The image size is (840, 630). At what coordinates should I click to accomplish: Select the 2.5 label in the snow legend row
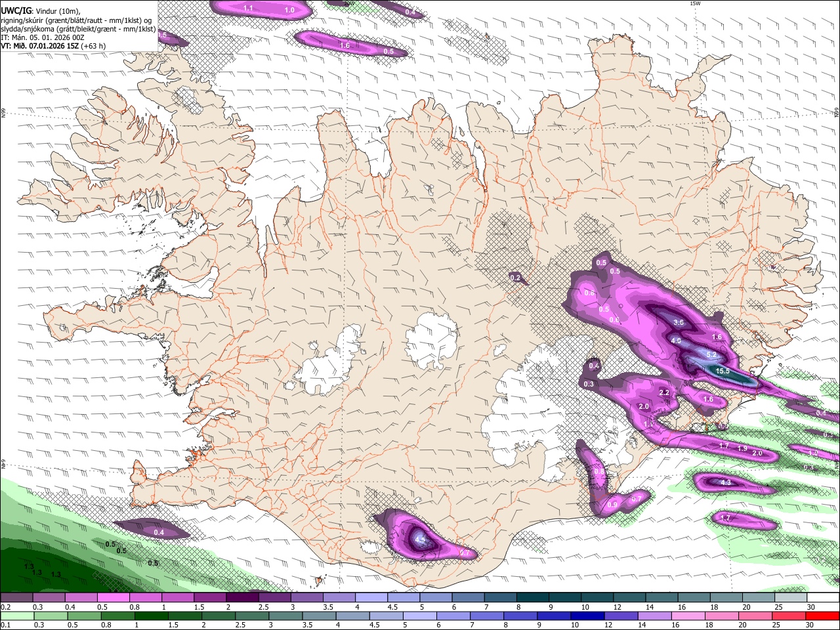263,607
